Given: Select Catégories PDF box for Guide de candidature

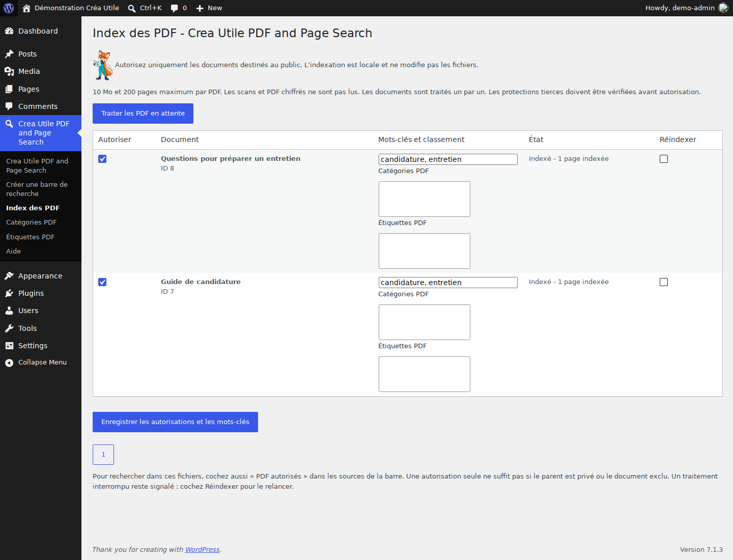Looking at the screenshot, I should [425, 322].
